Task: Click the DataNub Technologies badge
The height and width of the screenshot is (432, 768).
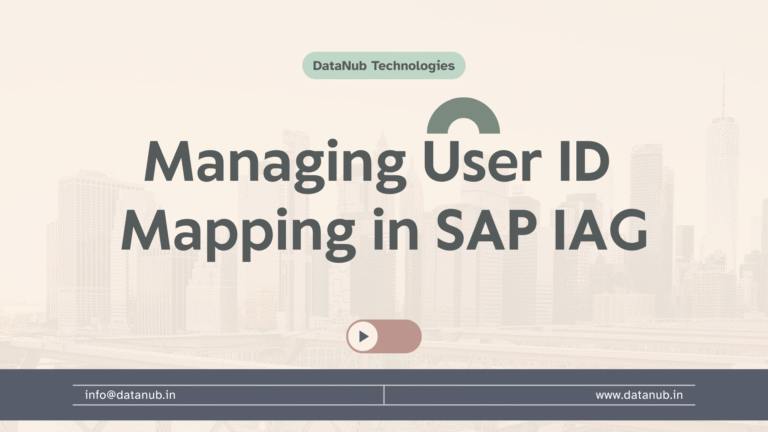Action: [384, 66]
